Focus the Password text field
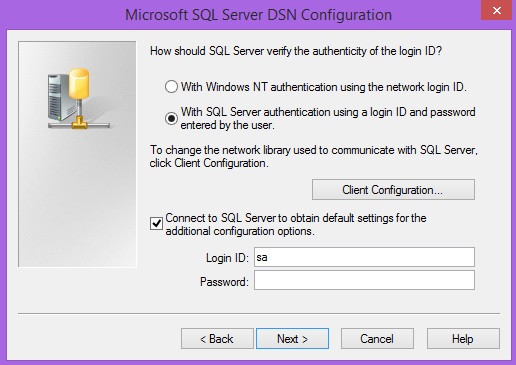The image size is (516, 365). (x=364, y=280)
